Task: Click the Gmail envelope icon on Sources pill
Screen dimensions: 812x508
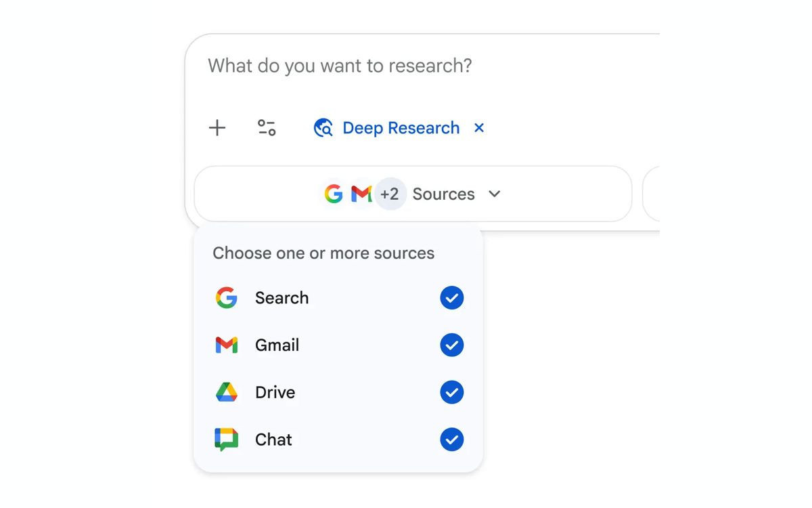Action: pos(361,194)
